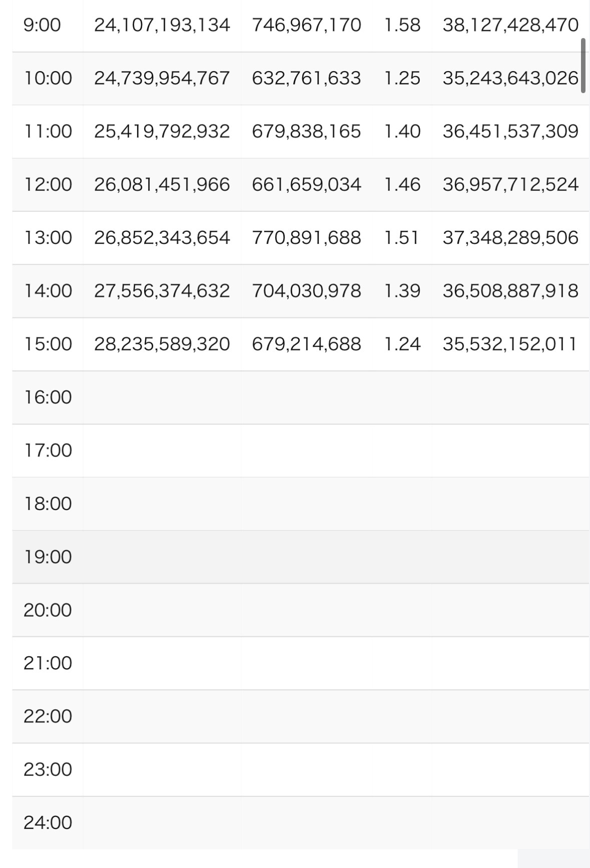Click the 9:00 ratio value 1.58
This screenshot has height=868, width=590.
(x=402, y=25)
